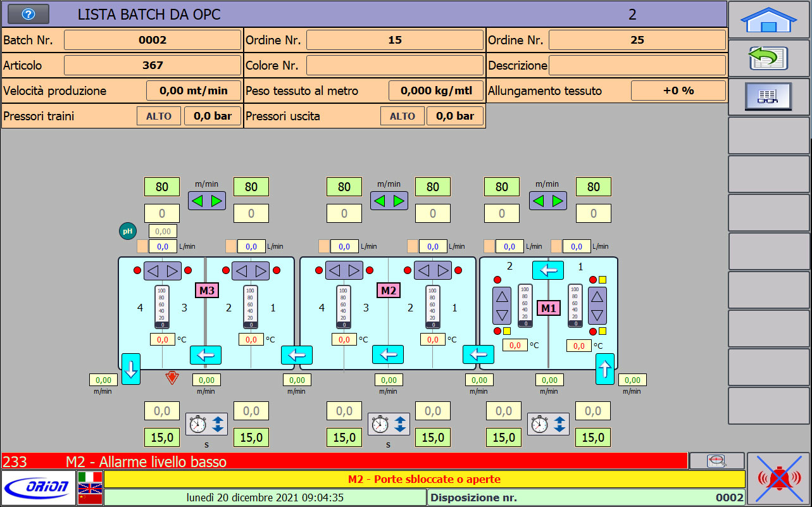The image size is (812, 507).
Task: Click the Home icon button
Action: tap(768, 20)
